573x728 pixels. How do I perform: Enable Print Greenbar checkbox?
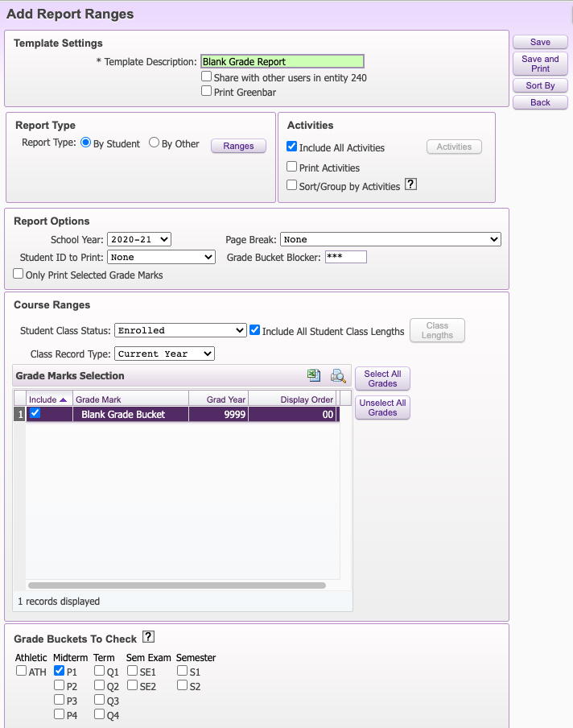(x=207, y=92)
